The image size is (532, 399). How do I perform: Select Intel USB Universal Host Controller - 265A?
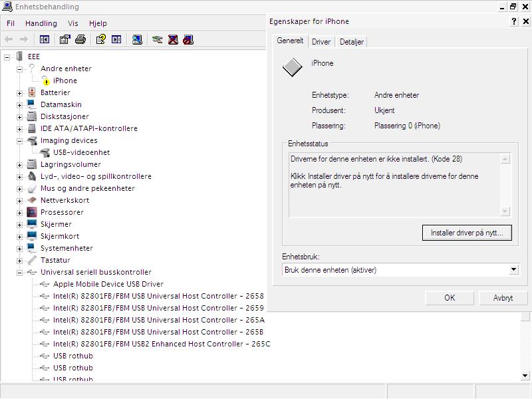(159, 320)
